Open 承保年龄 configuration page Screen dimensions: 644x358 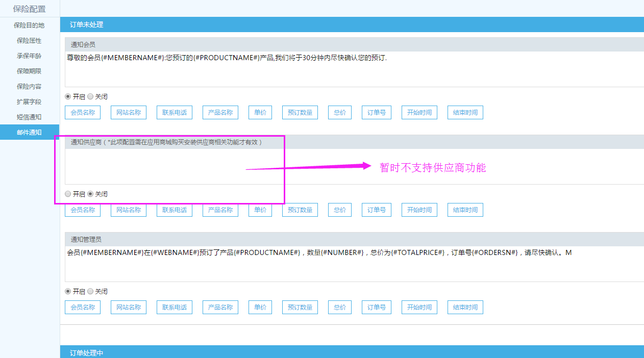tap(29, 56)
